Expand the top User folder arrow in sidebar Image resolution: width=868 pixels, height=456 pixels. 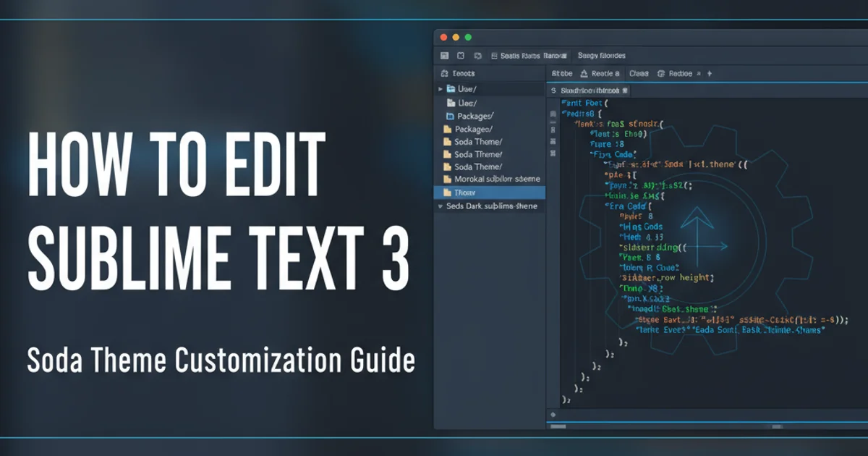click(x=439, y=89)
